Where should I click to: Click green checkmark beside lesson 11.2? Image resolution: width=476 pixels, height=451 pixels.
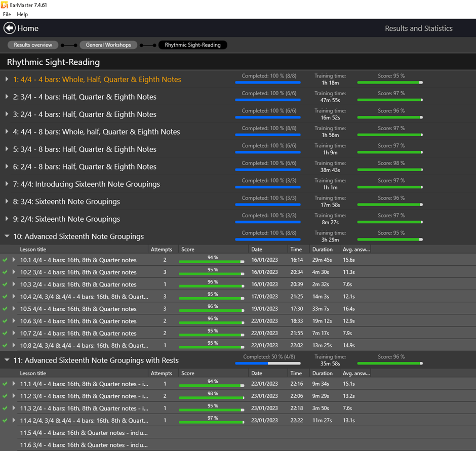pyautogui.click(x=5, y=396)
